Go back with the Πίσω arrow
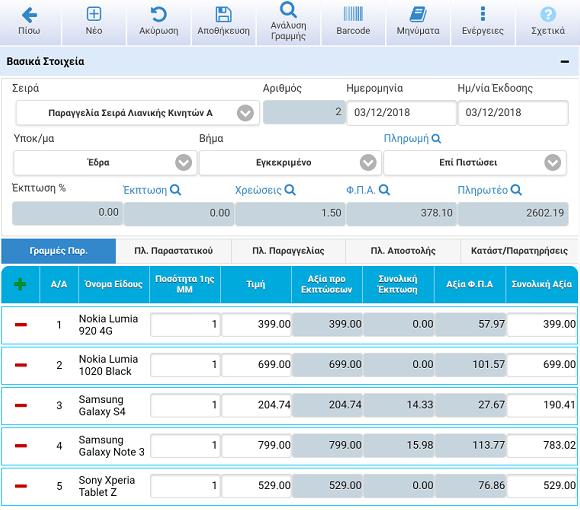This screenshot has width=580, height=510. pos(29,16)
